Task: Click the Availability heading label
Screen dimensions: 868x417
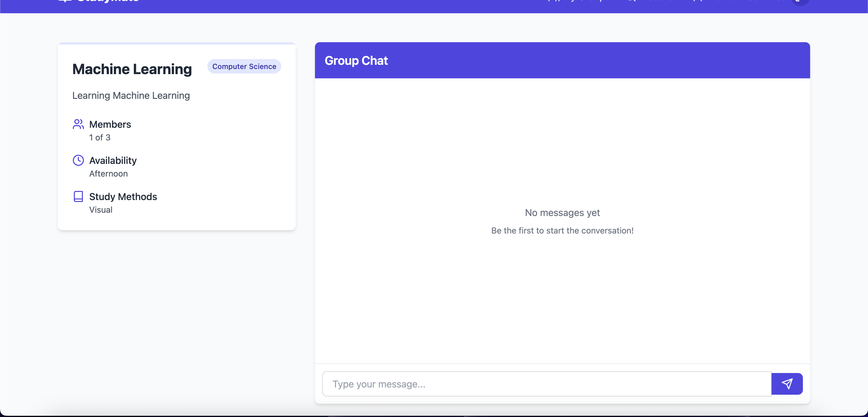Action: coord(113,160)
